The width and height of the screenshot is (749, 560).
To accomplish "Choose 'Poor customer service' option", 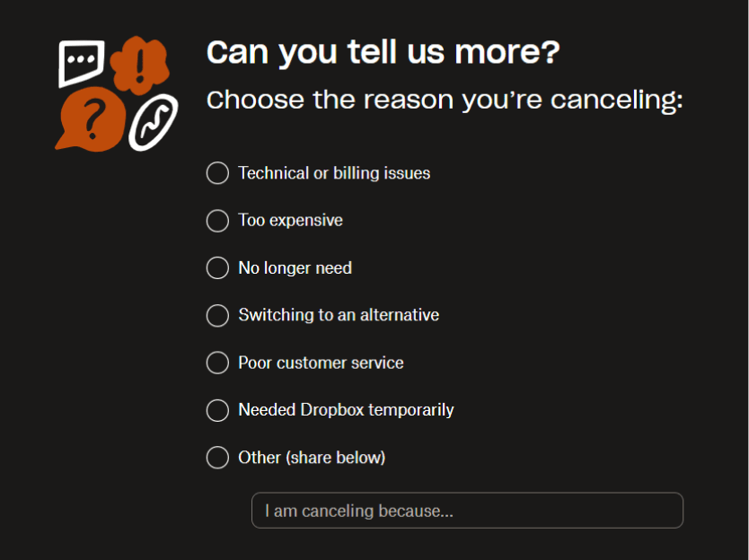I will click(x=216, y=363).
